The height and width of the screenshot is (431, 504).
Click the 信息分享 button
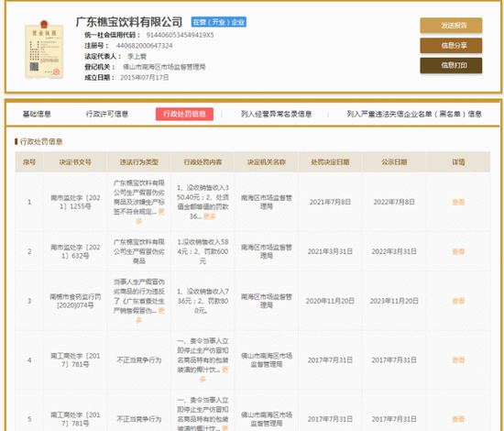(451, 45)
